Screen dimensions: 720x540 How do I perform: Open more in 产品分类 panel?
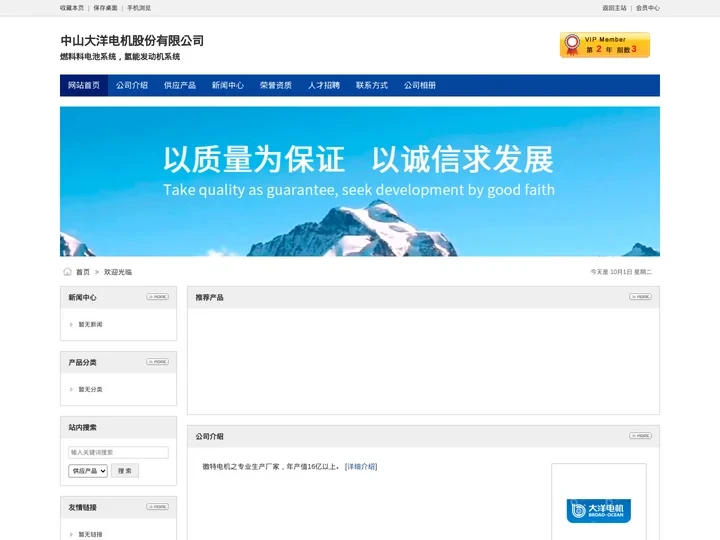pyautogui.click(x=158, y=362)
